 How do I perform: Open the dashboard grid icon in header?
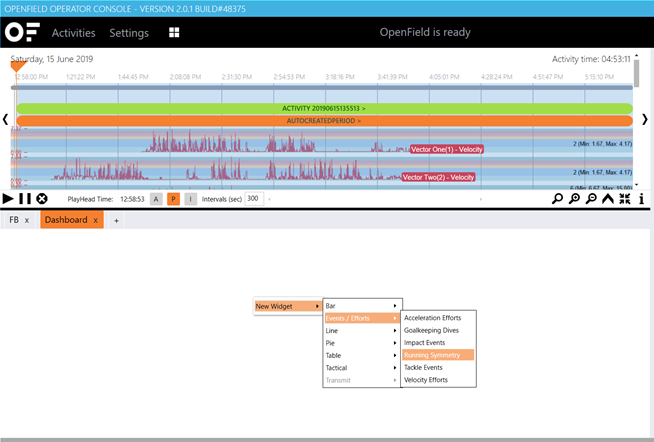tap(174, 33)
